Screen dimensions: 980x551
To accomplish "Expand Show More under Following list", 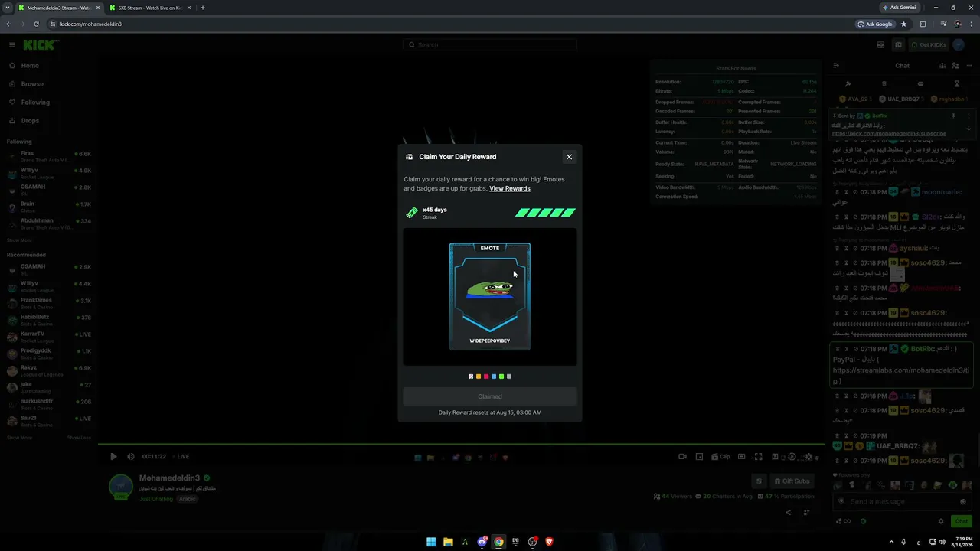I will [19, 240].
